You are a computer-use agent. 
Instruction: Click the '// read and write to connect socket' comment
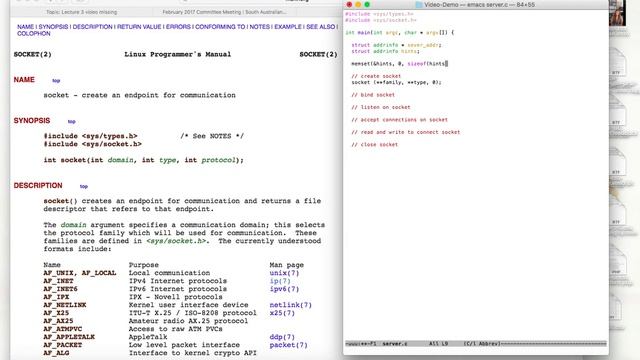pos(406,132)
